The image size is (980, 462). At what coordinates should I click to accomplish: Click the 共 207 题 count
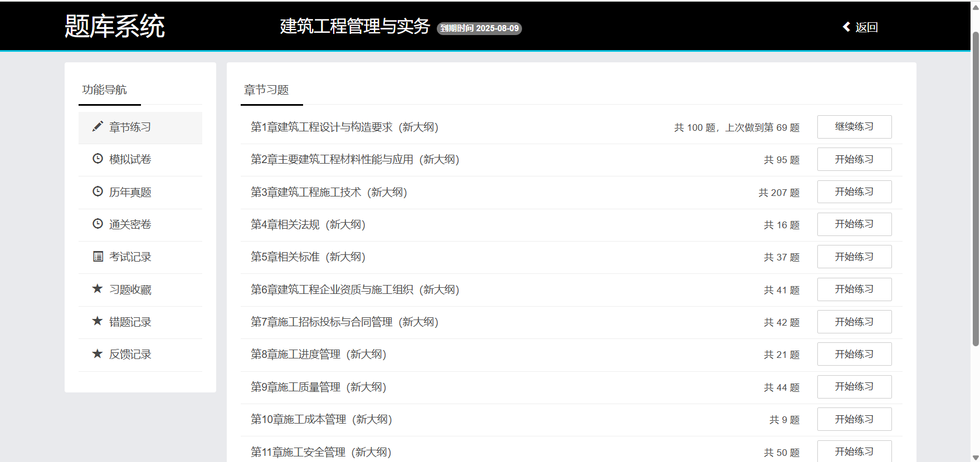pos(779,193)
